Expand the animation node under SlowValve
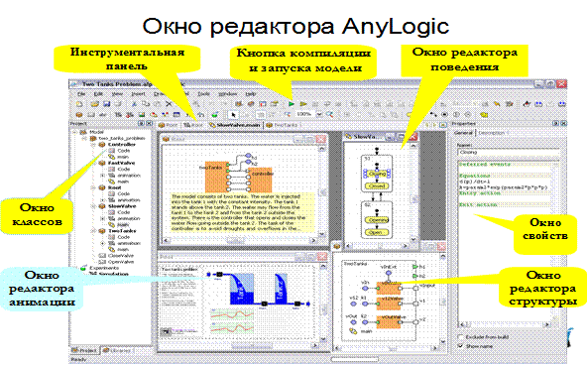The height and width of the screenshot is (365, 588). tap(102, 218)
